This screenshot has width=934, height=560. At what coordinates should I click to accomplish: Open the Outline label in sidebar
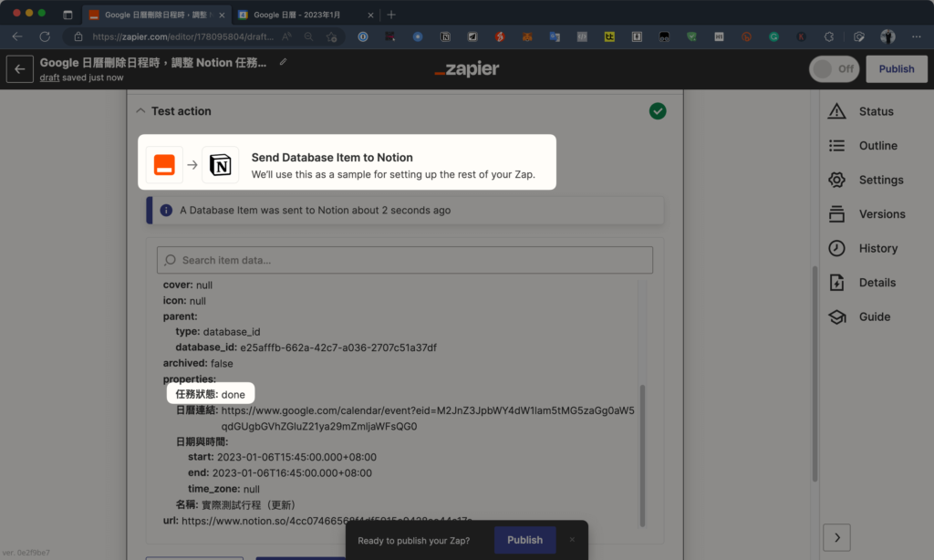(x=878, y=145)
